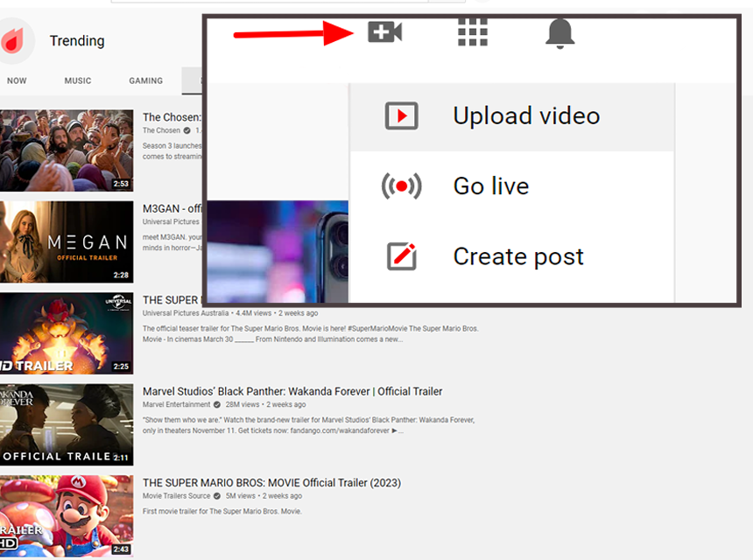Screen dimensions: 753x560
Task: Click the Trending page heading
Action: [77, 41]
